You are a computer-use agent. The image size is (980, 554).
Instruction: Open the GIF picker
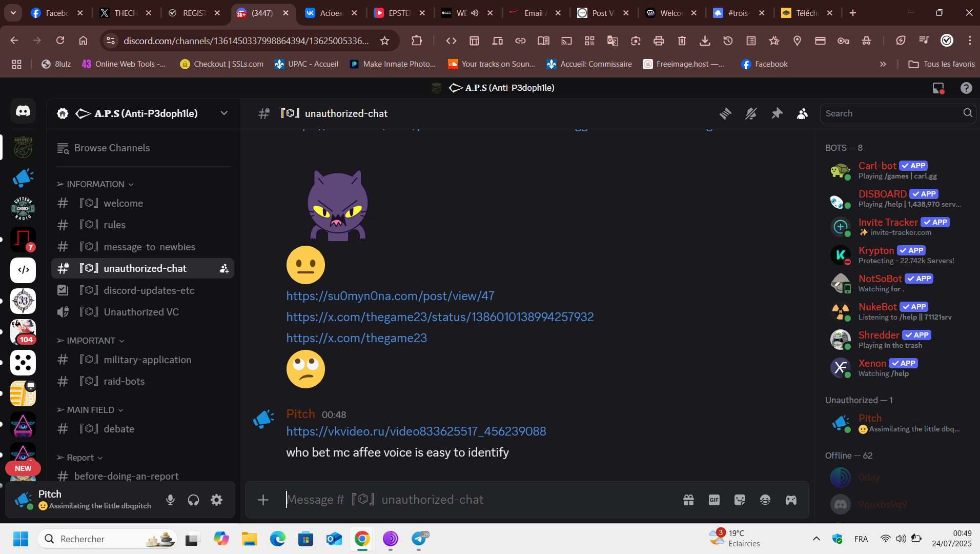714,500
